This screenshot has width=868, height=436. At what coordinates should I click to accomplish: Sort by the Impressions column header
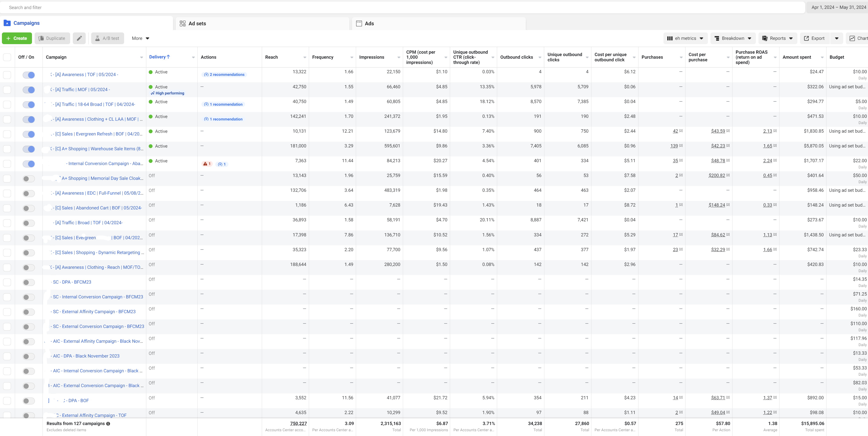click(x=372, y=57)
